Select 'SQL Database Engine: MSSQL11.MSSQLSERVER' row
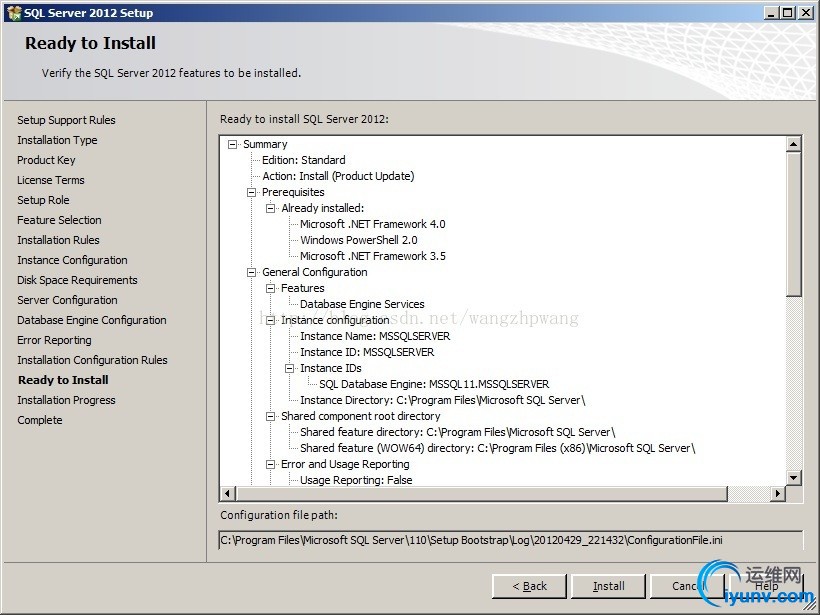 pyautogui.click(x=434, y=384)
